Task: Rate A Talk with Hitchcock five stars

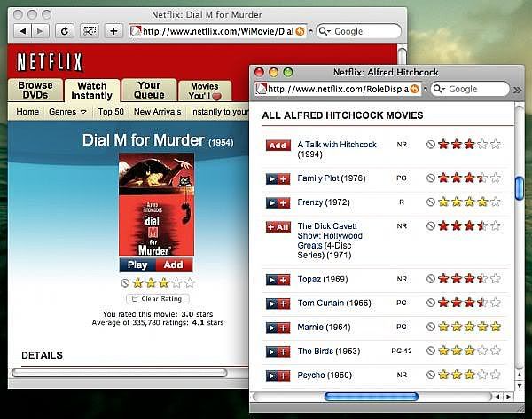Action: [496, 144]
